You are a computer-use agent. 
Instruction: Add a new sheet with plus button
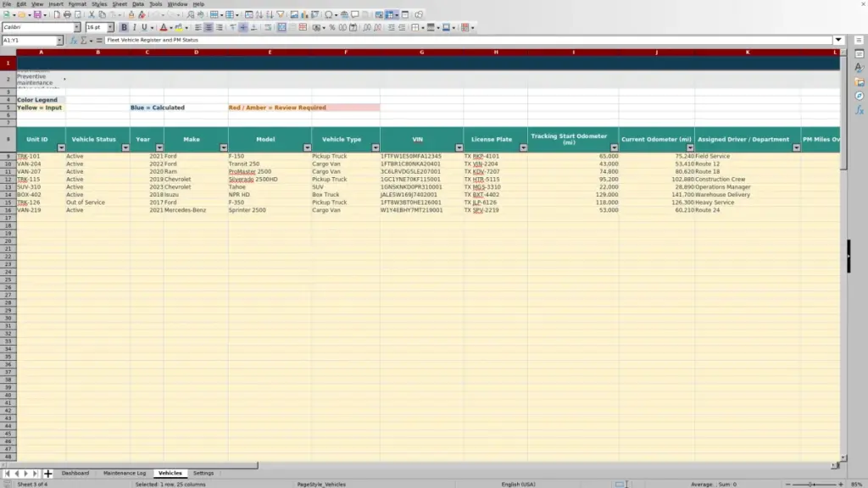coord(47,474)
